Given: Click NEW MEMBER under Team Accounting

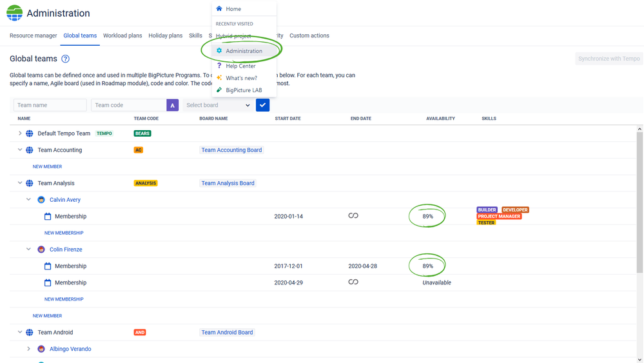Looking at the screenshot, I should (x=47, y=167).
